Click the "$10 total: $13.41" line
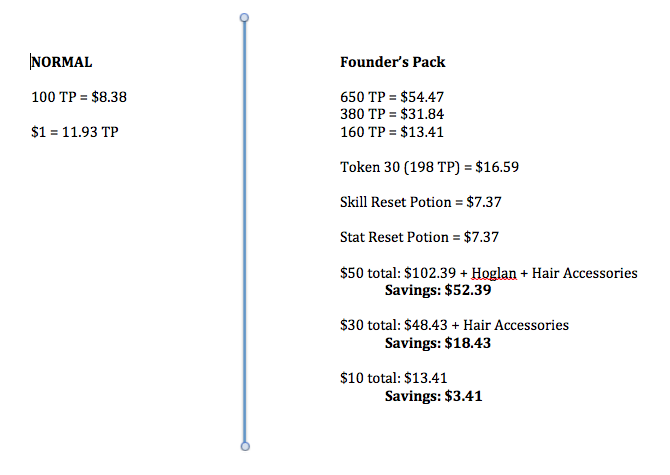The image size is (670, 475). click(393, 378)
